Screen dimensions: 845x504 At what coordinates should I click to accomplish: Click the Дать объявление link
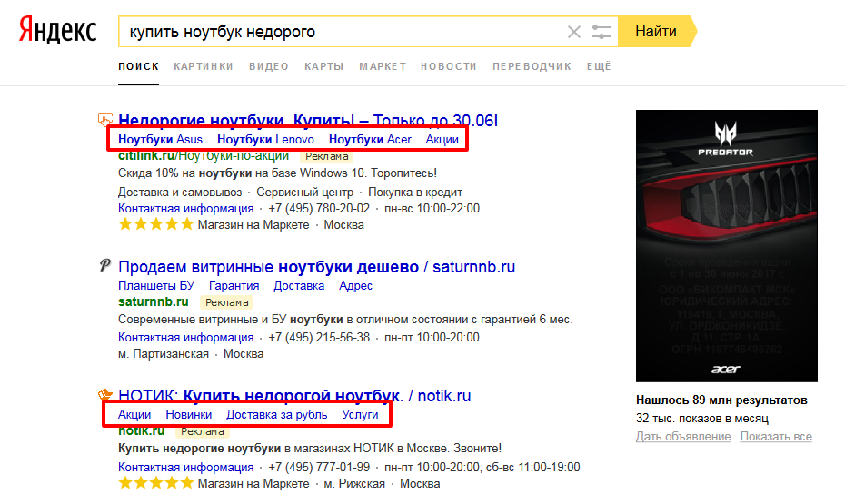coord(683,437)
